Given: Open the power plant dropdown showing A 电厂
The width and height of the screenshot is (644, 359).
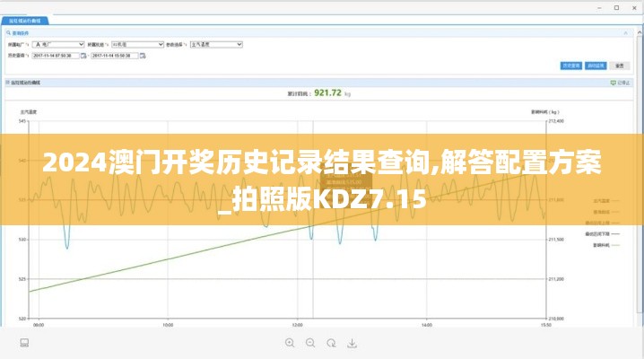Looking at the screenshot, I should click(58, 44).
